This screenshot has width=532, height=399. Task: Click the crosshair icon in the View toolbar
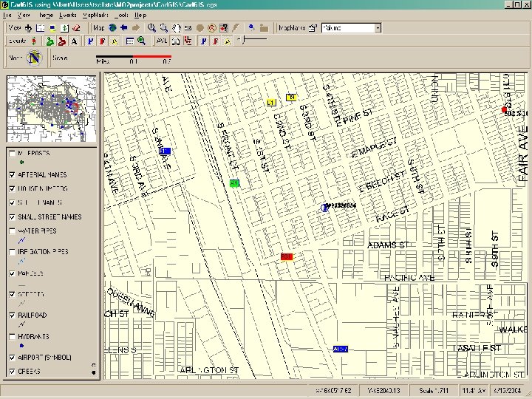29,28
